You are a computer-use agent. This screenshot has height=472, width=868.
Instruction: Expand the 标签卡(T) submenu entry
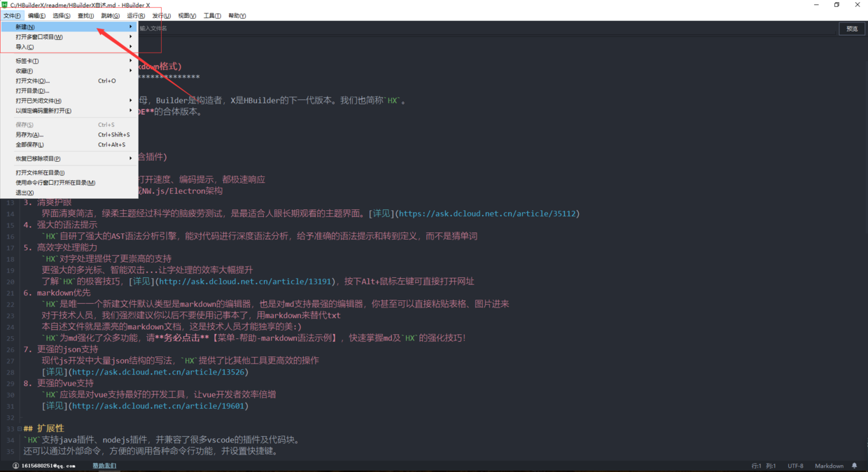[x=69, y=61]
